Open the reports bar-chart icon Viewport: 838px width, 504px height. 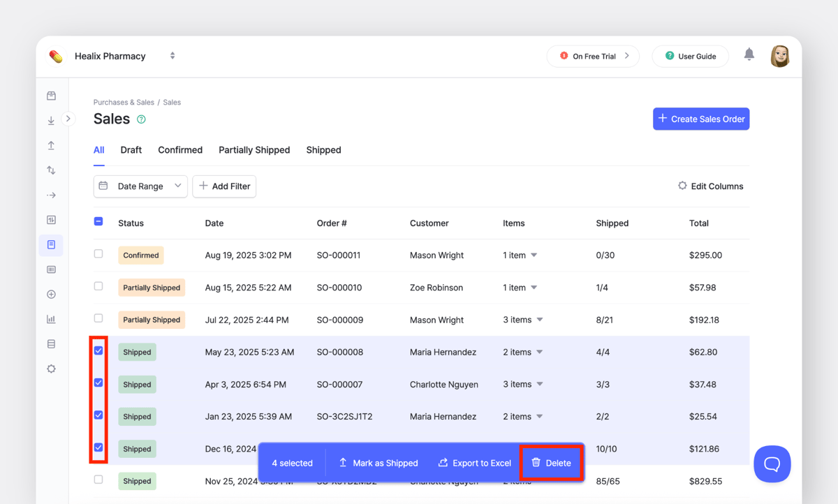pos(51,319)
